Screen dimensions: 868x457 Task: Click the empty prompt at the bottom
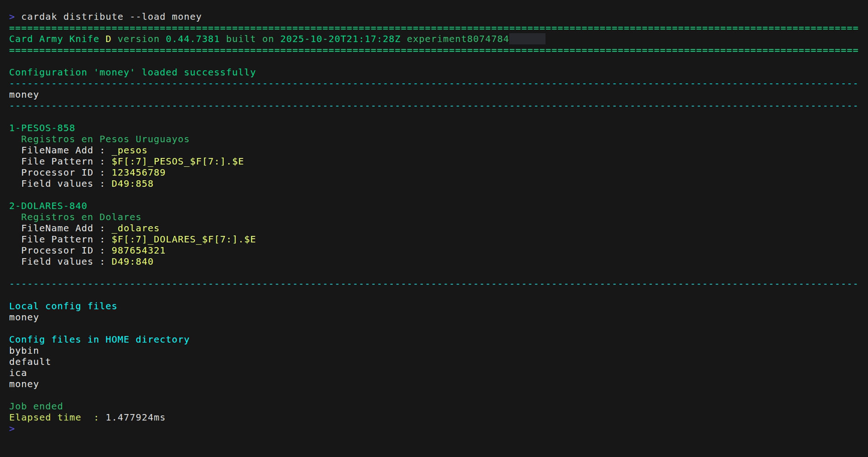12,429
